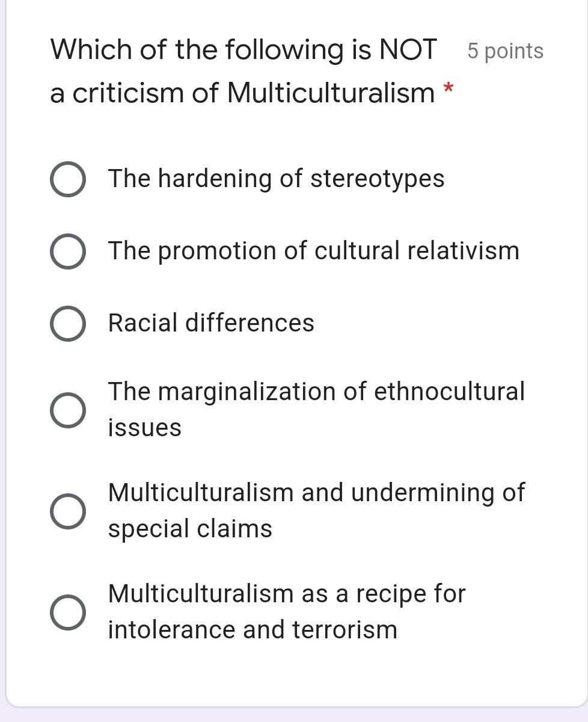This screenshot has width=588, height=722.
Task: Click the last answer's radio circle
Action: tap(67, 611)
